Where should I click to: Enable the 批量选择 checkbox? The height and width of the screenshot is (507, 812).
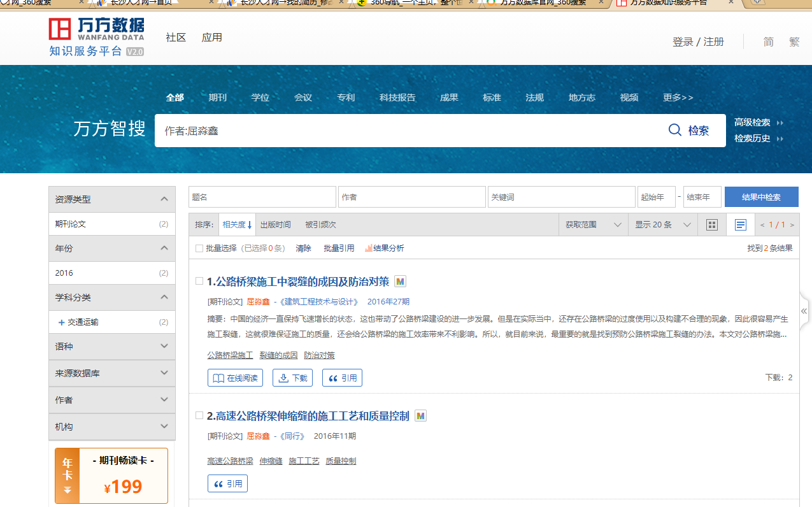pyautogui.click(x=199, y=248)
